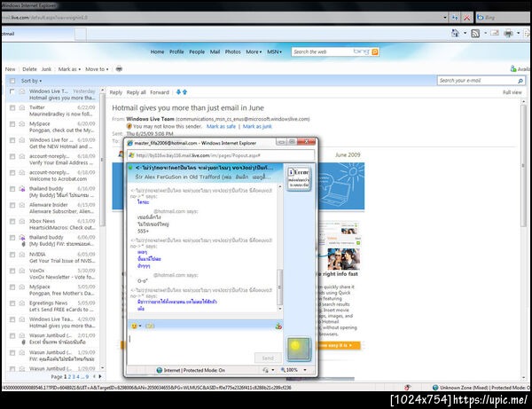This screenshot has width=532, height=409.
Task: Open the Move to dropdown
Action: (97, 69)
